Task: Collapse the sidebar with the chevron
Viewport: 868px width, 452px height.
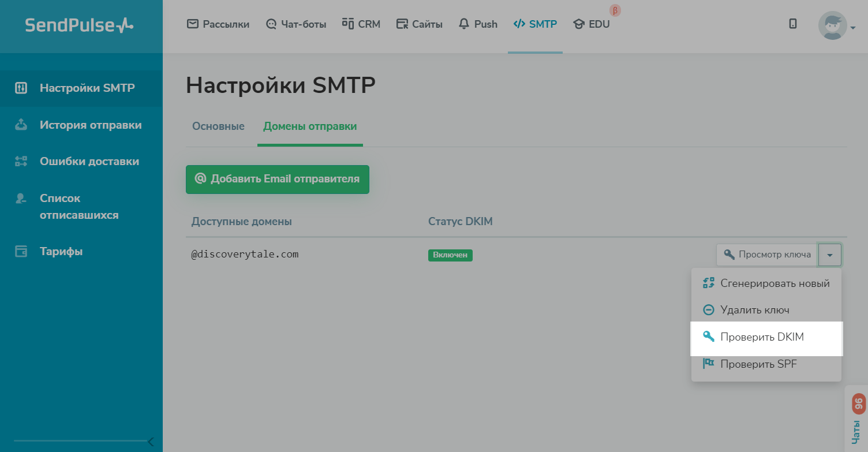Action: (x=151, y=442)
